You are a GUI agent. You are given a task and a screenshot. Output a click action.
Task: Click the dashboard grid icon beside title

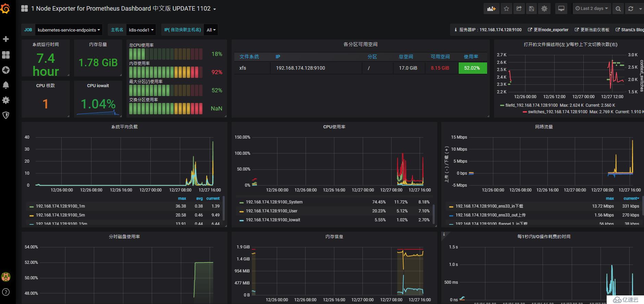(x=24, y=9)
